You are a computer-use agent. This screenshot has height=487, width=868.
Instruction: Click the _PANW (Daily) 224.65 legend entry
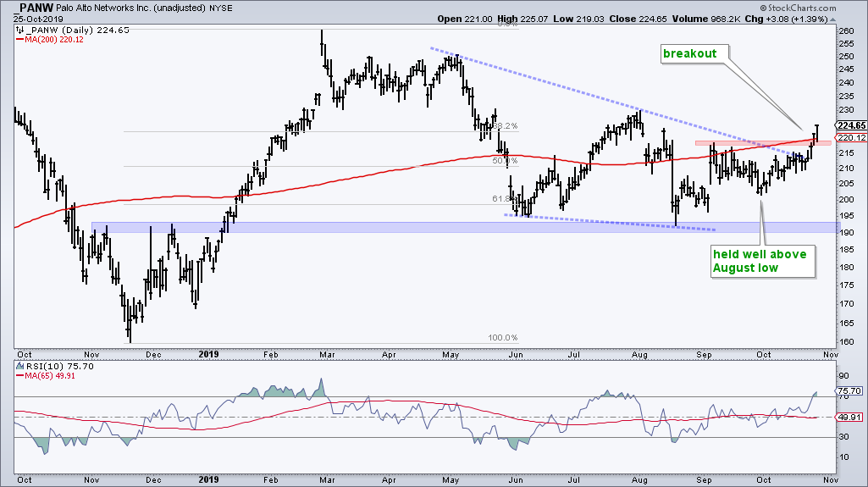[x=78, y=30]
